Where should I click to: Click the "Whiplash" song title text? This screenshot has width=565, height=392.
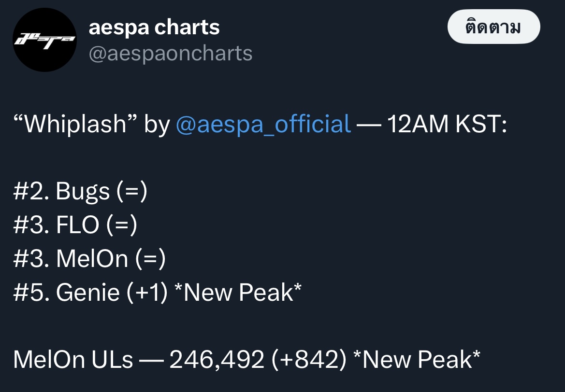[75, 124]
